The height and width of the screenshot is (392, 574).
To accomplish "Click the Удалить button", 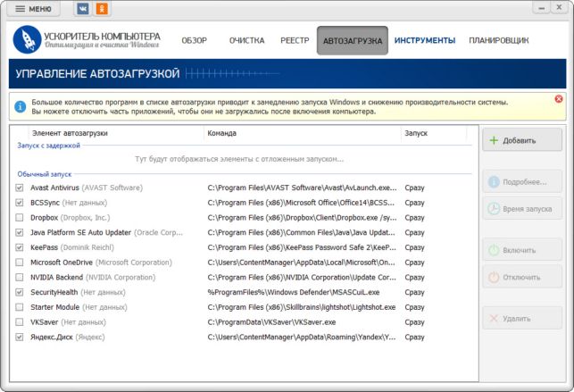I will click(522, 319).
